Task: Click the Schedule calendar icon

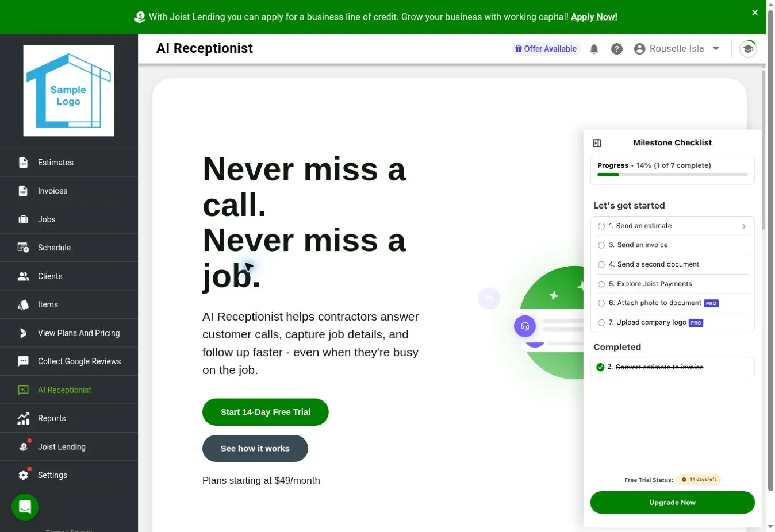Action: [23, 248]
